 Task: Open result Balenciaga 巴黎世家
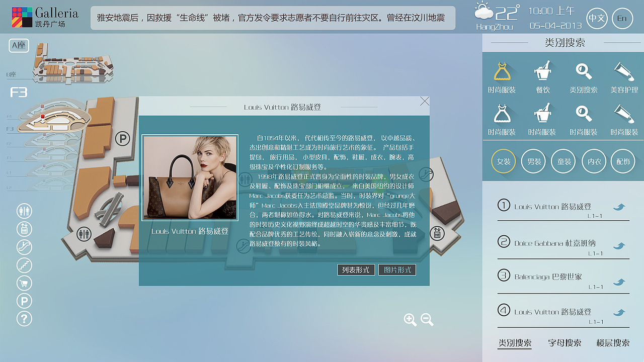pyautogui.click(x=548, y=277)
